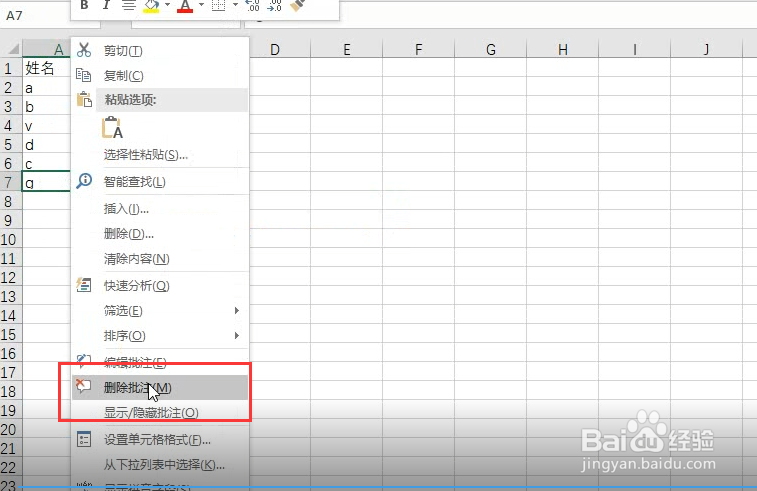Screen dimensions: 757x491
Task: Open Format Cells (设置单元格格式)
Action: click(160, 440)
